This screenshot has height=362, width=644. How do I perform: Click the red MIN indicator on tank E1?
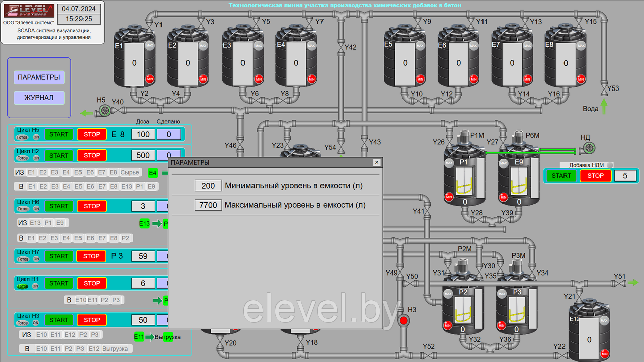(150, 79)
